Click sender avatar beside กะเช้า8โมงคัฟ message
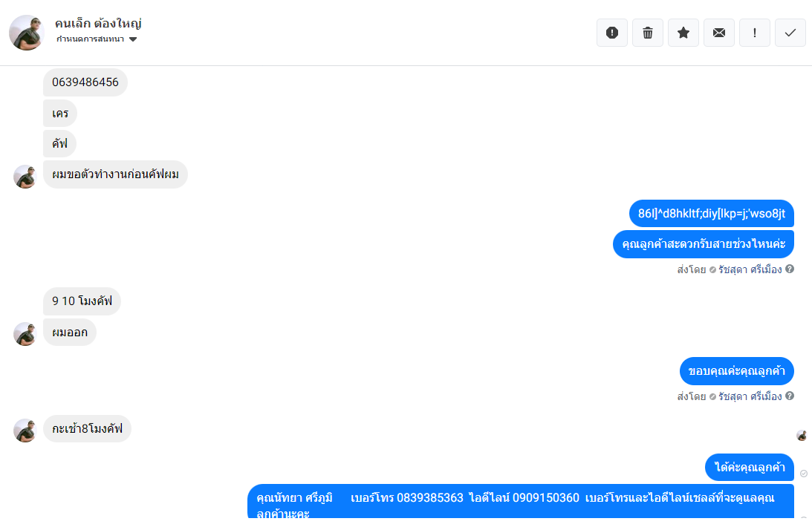The image size is (812, 527). coord(25,431)
